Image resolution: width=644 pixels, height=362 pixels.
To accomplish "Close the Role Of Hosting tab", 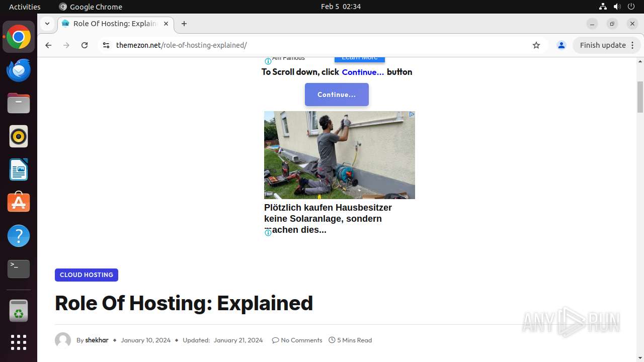I will tap(166, 24).
